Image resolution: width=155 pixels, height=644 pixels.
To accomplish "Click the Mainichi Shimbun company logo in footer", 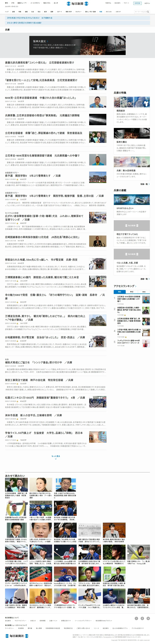I will click(17, 636).
